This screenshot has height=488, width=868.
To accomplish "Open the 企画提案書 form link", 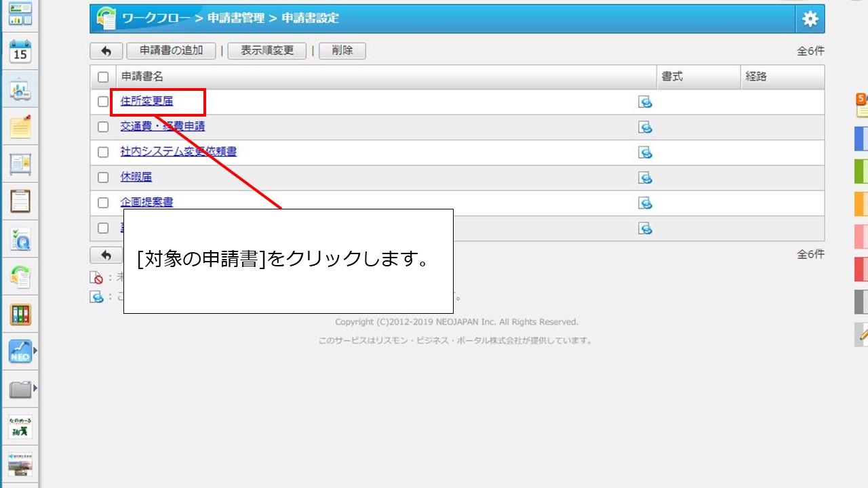I will (x=146, y=203).
